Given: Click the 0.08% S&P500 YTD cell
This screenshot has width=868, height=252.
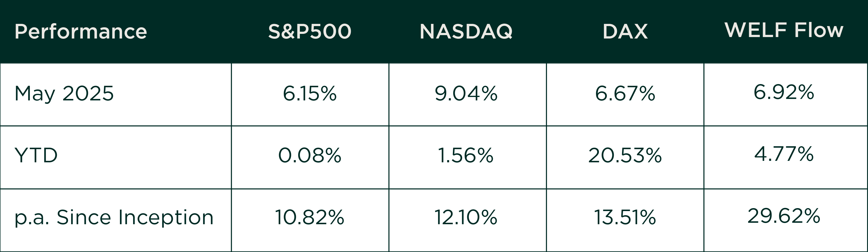Looking at the screenshot, I should click(x=310, y=156).
